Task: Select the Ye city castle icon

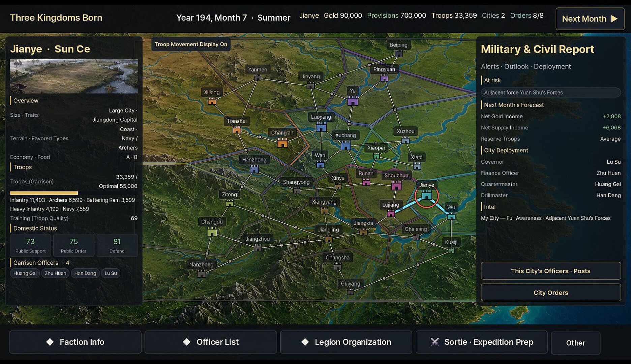Action: tap(353, 100)
